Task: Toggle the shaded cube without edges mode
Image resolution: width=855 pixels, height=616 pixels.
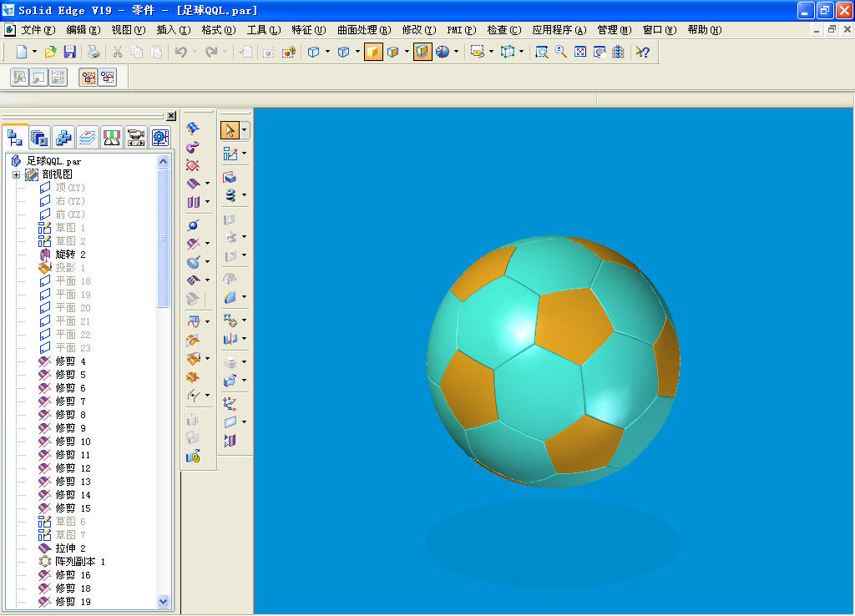Action: (393, 52)
